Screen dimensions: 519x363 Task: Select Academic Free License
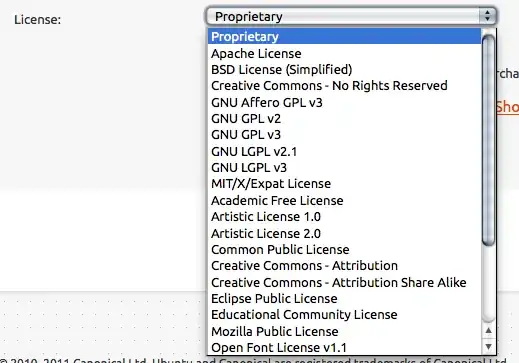click(344, 200)
